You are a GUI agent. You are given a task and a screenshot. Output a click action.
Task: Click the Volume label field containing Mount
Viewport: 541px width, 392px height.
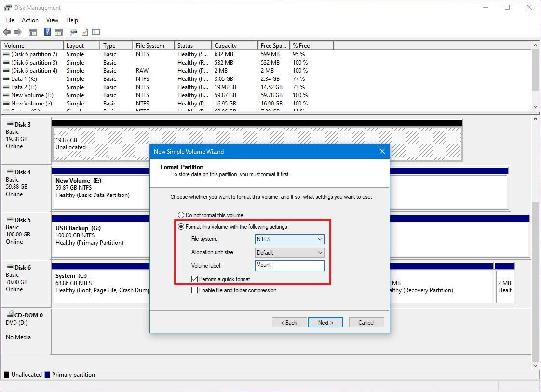pos(289,265)
